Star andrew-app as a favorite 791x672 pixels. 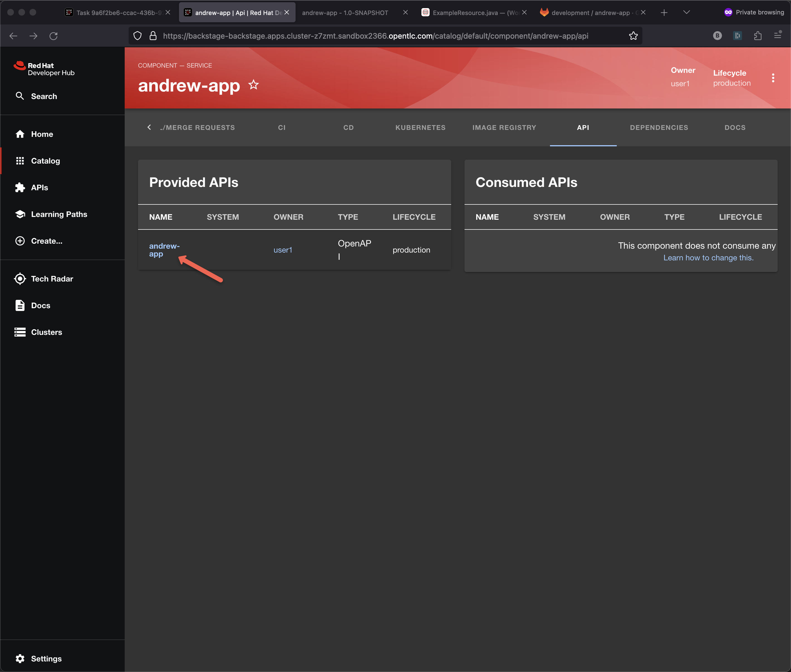(254, 85)
